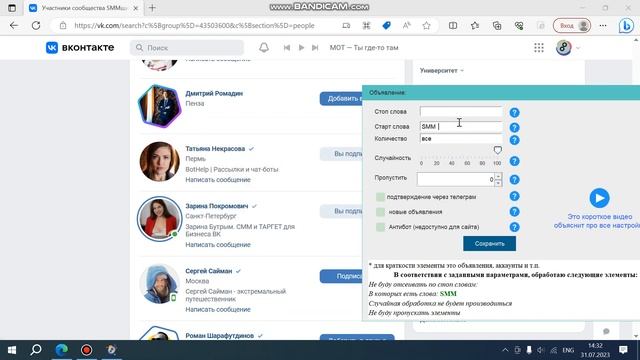
Task: Click the Количество input field
Action: click(x=461, y=139)
